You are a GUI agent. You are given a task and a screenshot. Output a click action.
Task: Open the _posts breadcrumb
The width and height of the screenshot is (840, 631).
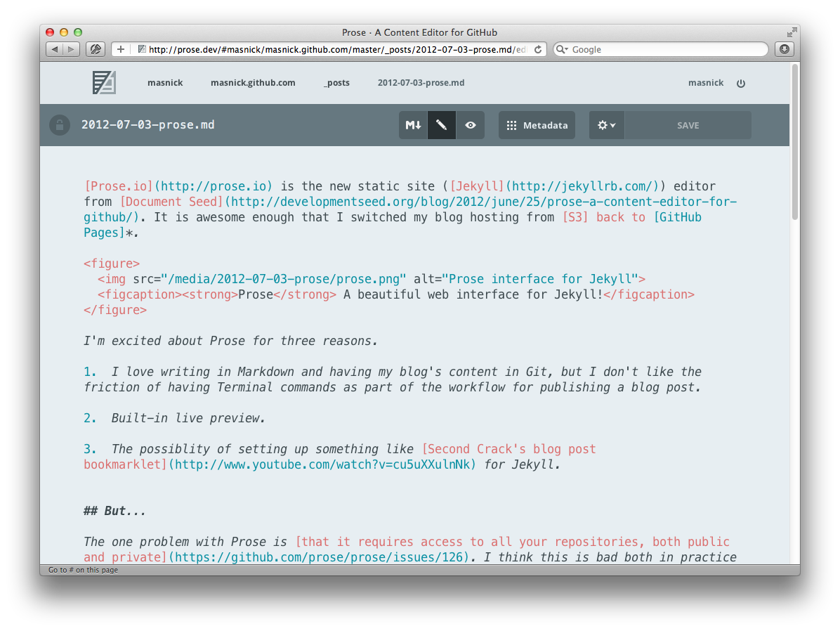pos(336,82)
